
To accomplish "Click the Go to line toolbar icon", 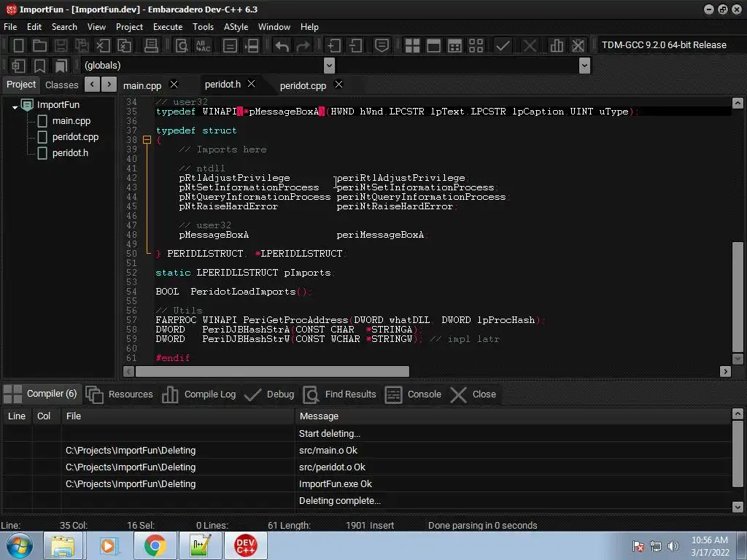I will [x=252, y=46].
